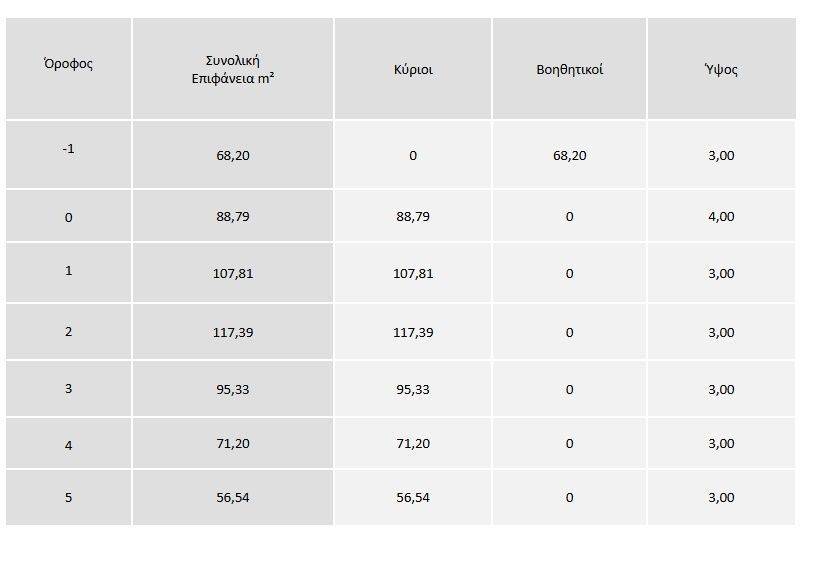
Task: Click the Βοηθητικοί value for floor 2
Action: pyautogui.click(x=569, y=332)
